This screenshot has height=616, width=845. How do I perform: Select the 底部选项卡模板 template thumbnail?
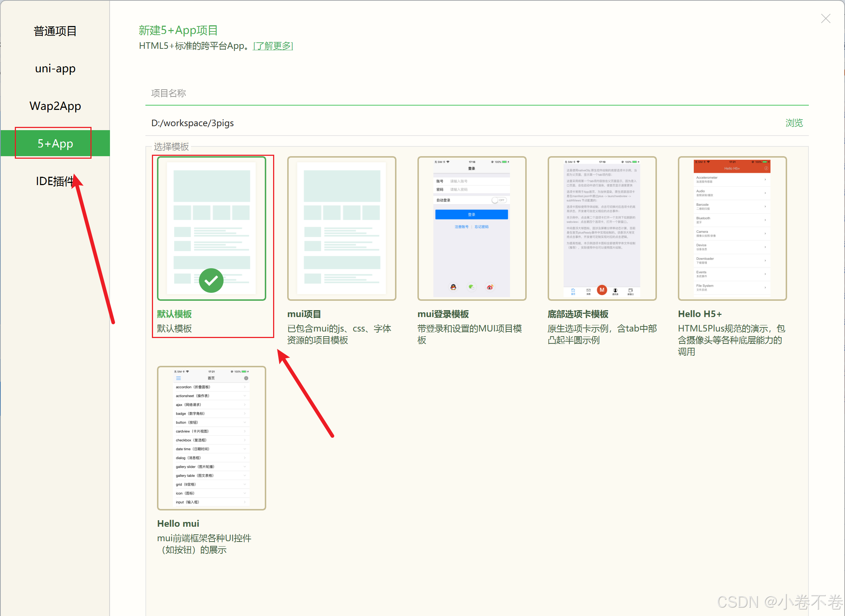(x=602, y=228)
